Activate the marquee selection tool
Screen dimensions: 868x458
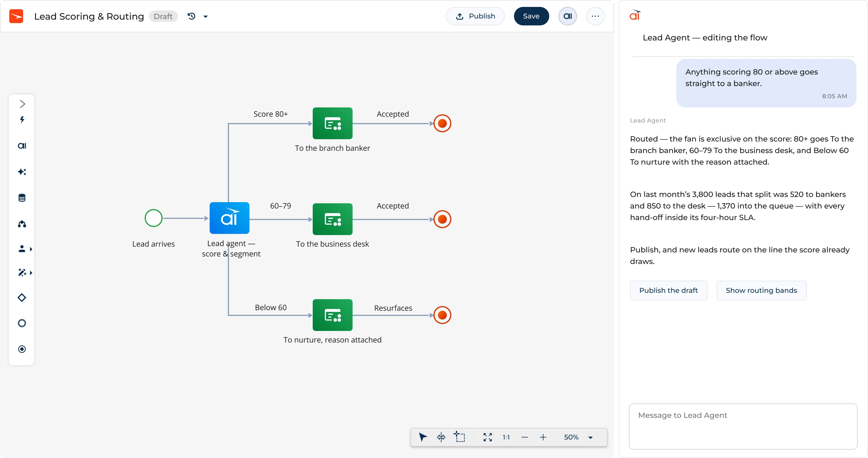460,437
